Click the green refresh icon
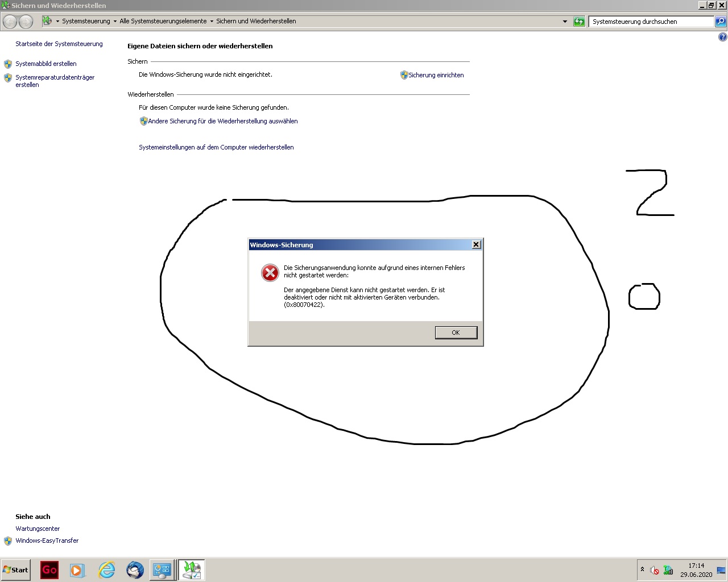Viewport: 728px width, 582px height. pyautogui.click(x=579, y=22)
